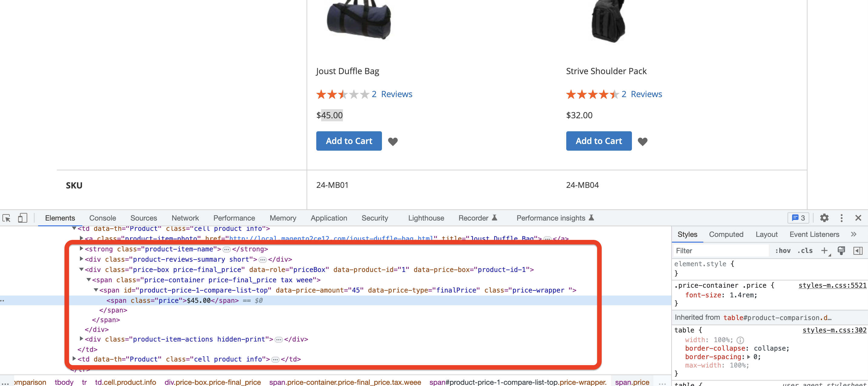Open more sidebar tabs with the chevron

point(853,234)
